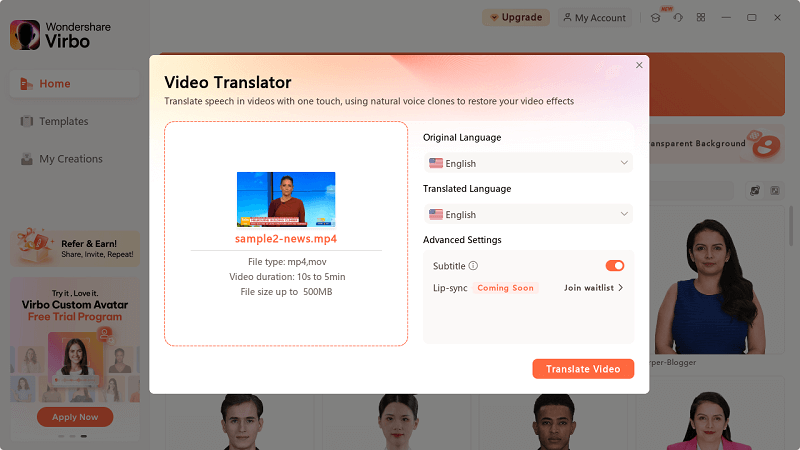
Task: Click the Subtitle info icon
Action: (x=473, y=266)
